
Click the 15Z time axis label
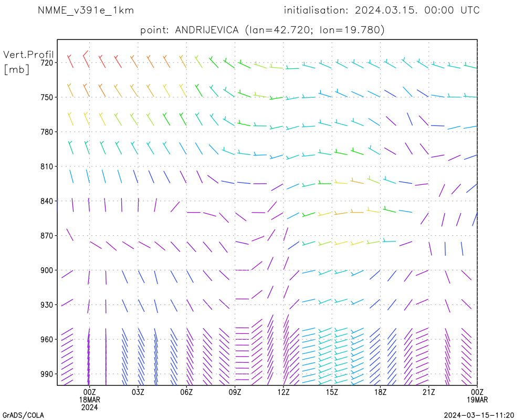point(332,392)
